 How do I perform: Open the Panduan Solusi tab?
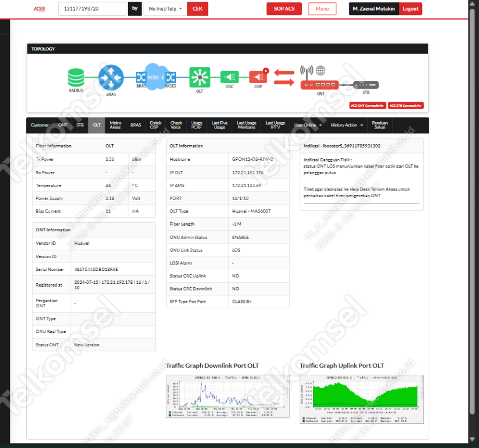click(x=380, y=125)
